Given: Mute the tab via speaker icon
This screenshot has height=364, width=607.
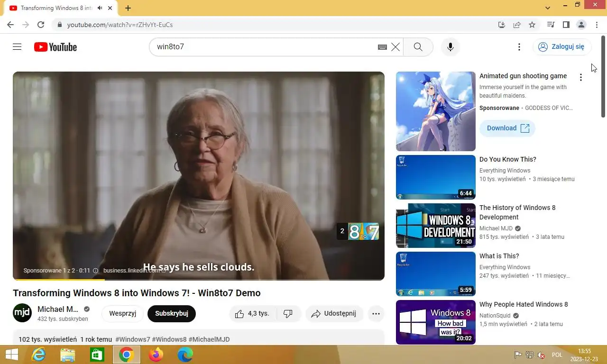Looking at the screenshot, I should 100,8.
